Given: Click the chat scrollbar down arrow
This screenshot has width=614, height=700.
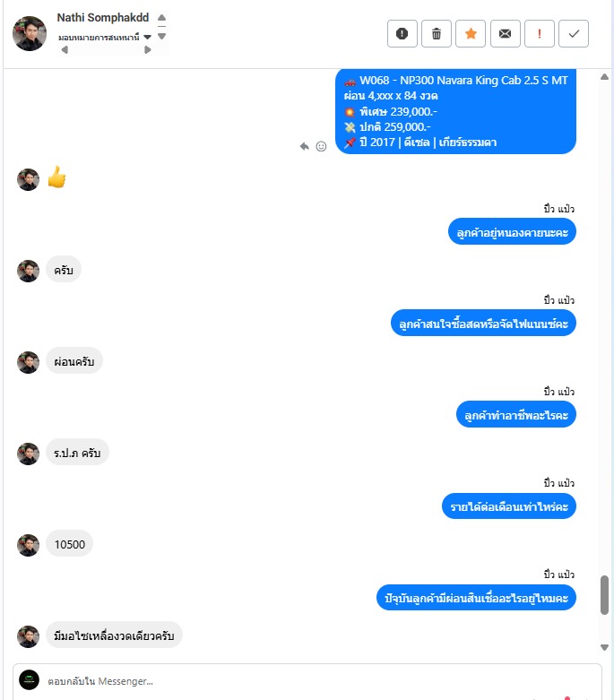Looking at the screenshot, I should 605,647.
